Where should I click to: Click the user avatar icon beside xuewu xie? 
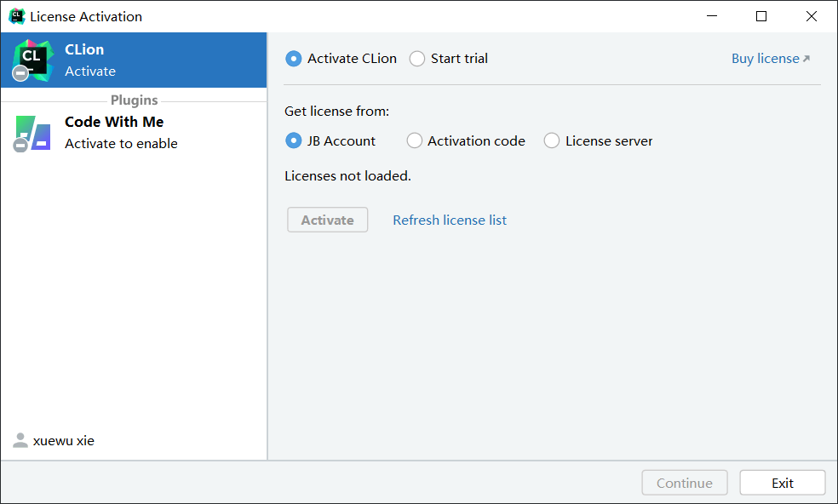(x=20, y=440)
